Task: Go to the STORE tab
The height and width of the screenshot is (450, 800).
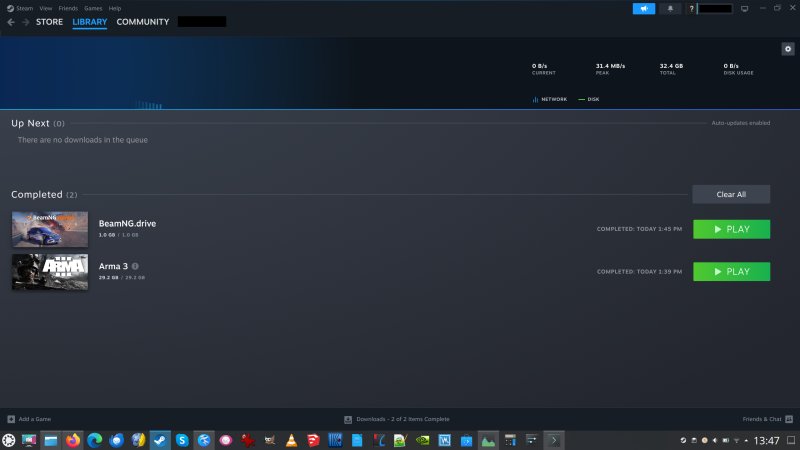Action: point(49,22)
